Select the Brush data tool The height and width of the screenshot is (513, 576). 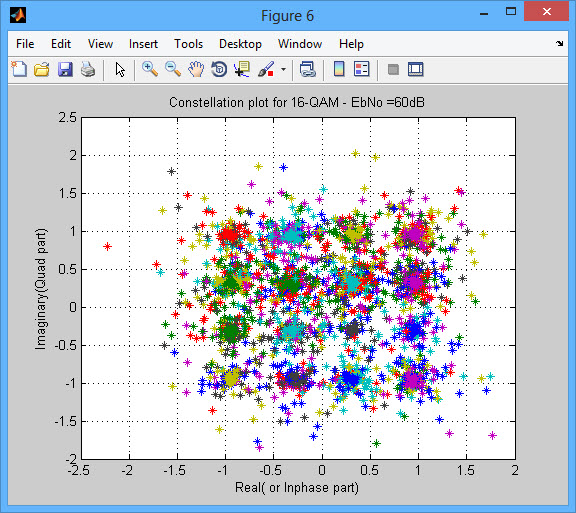(266, 69)
